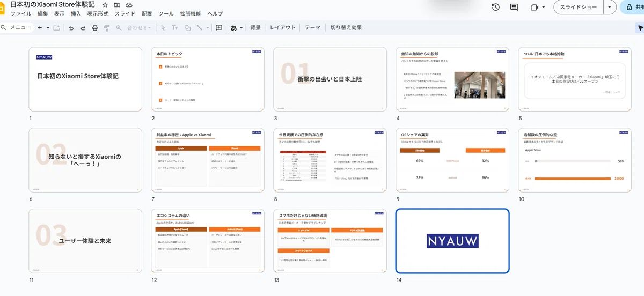Image resolution: width=644 pixels, height=296 pixels.
Task: Add a new slide with plus icon
Action: [x=40, y=27]
